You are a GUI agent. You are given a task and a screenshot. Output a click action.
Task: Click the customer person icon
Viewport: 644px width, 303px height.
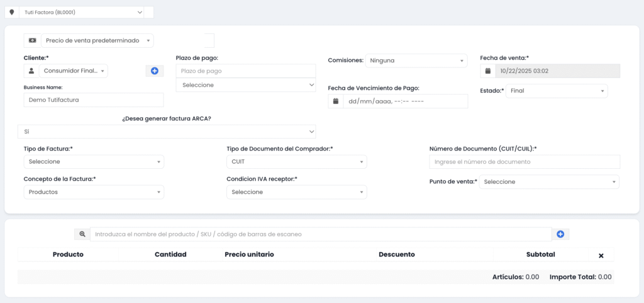tap(31, 71)
